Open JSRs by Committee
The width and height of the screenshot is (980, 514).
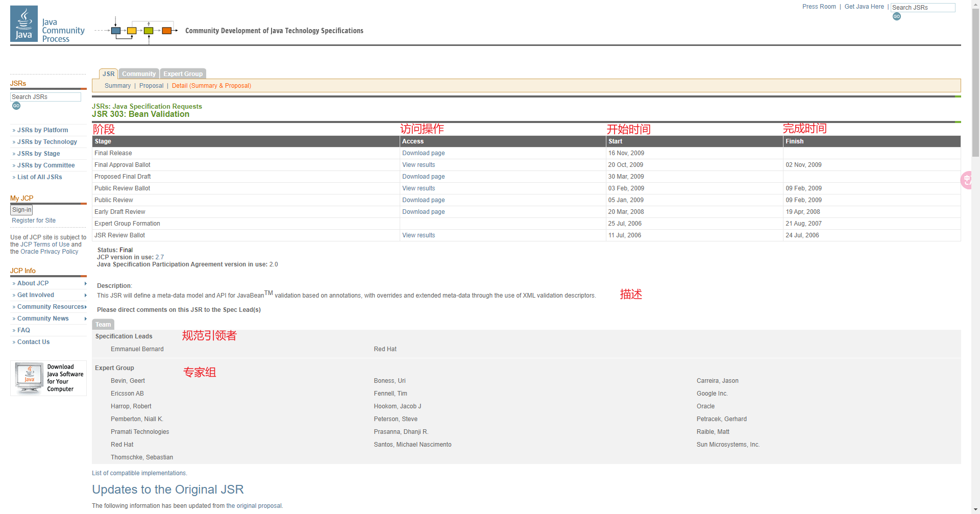46,165
